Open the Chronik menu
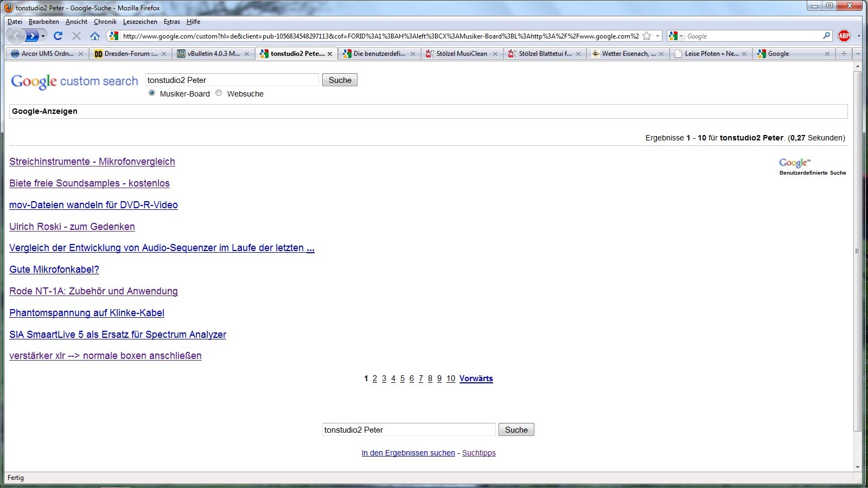This screenshot has width=868, height=488. tap(105, 22)
